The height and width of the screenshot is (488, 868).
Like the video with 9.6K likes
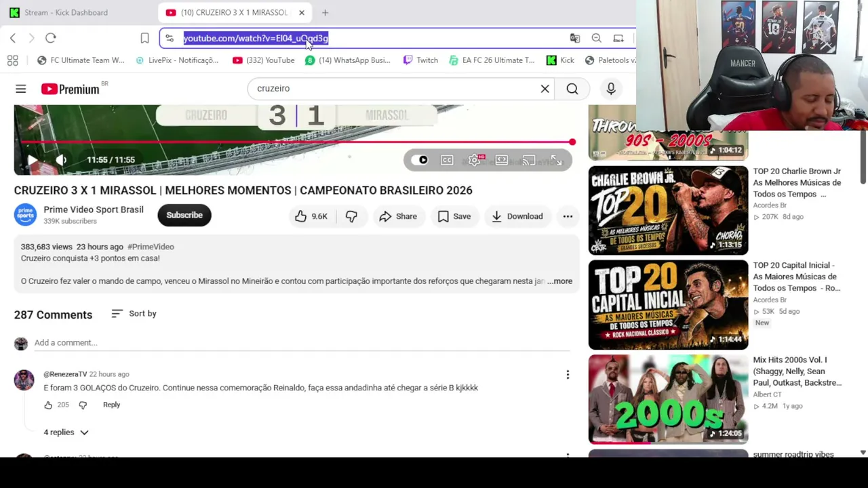[311, 216]
